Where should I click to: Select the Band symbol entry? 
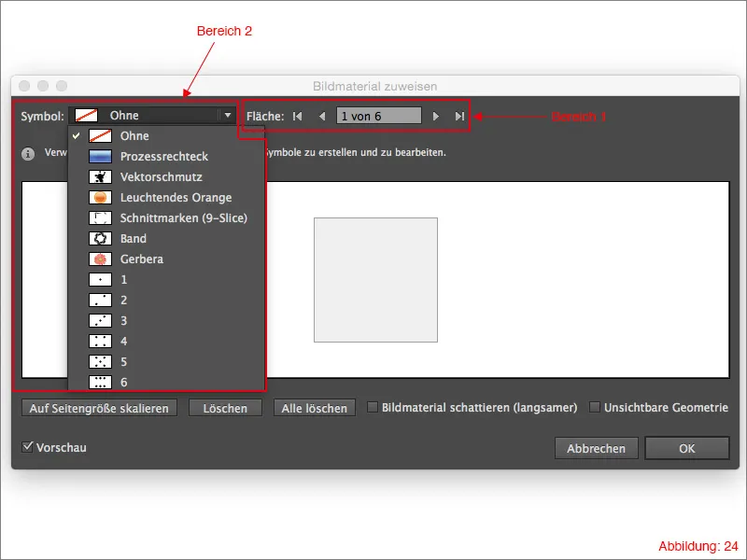[x=166, y=238]
